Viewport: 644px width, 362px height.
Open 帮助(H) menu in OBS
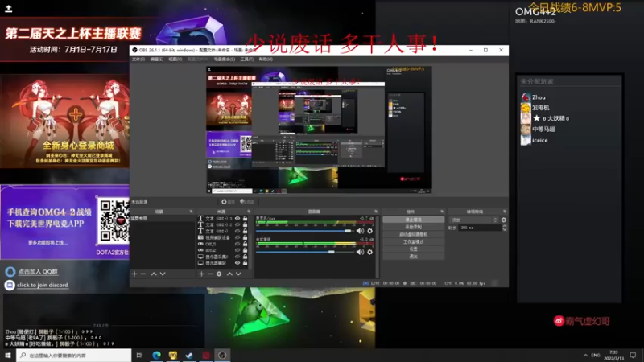[266, 59]
